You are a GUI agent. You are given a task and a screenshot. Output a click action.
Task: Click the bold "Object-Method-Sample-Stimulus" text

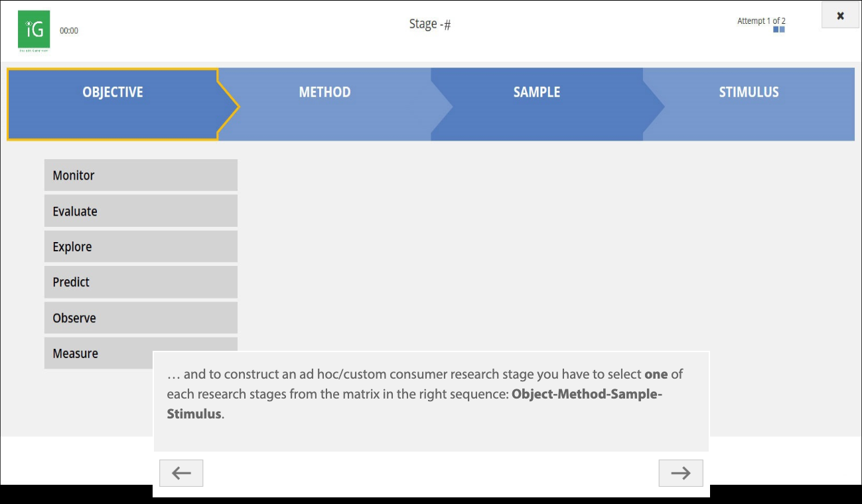(x=587, y=394)
